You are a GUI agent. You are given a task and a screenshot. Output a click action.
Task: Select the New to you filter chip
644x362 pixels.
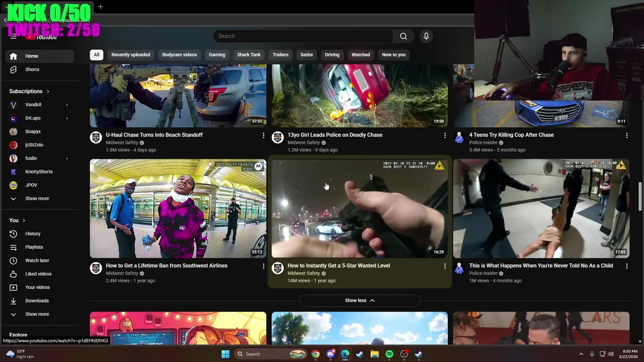point(394,55)
